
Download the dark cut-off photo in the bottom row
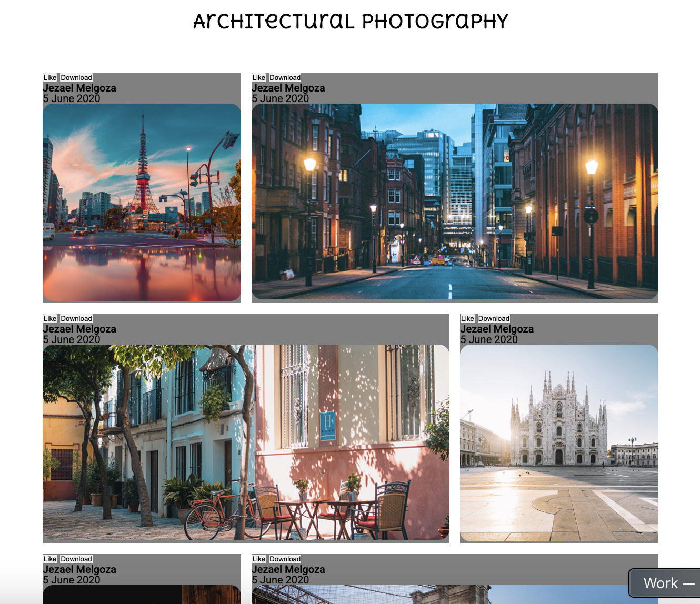76,559
